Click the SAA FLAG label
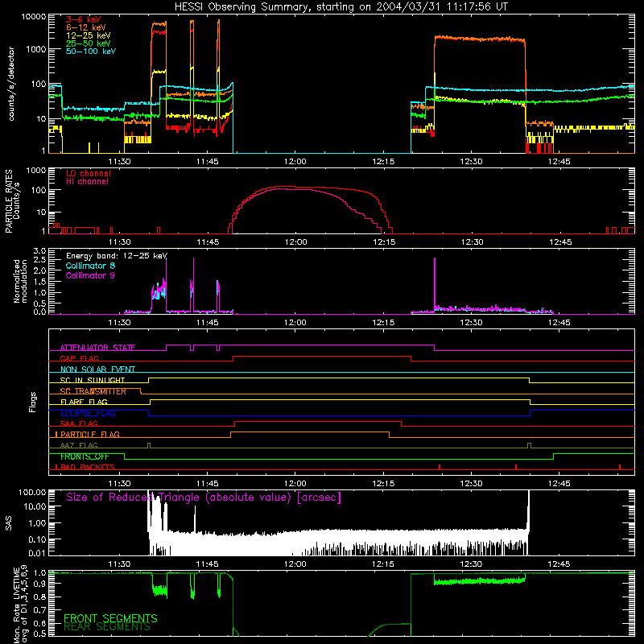This screenshot has height=644, width=644. (x=79, y=424)
